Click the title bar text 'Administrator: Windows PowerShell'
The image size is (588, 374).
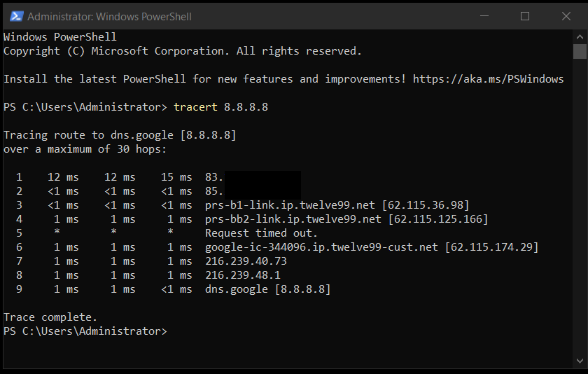[109, 16]
